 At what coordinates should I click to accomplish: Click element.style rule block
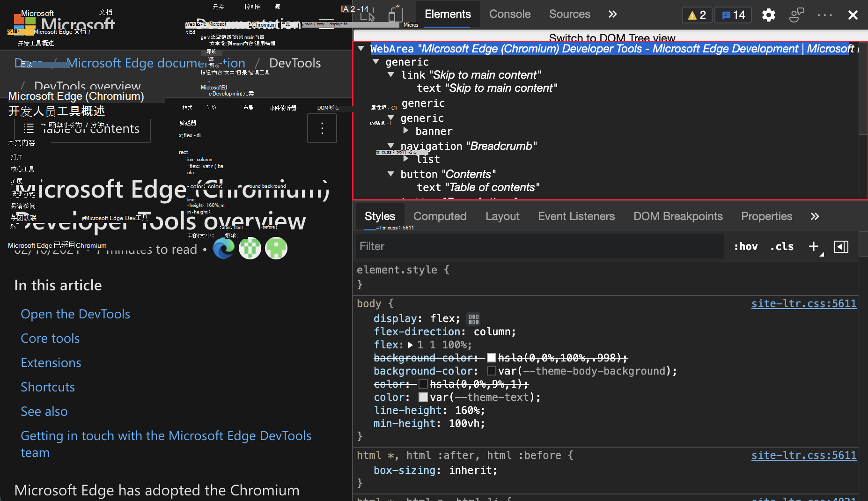(x=606, y=277)
